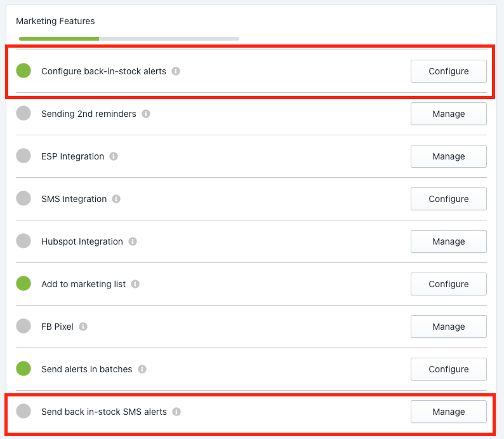Viewport: 504px width, 439px height.
Task: Click info icon beside Hubspot Integration
Action: pos(133,241)
